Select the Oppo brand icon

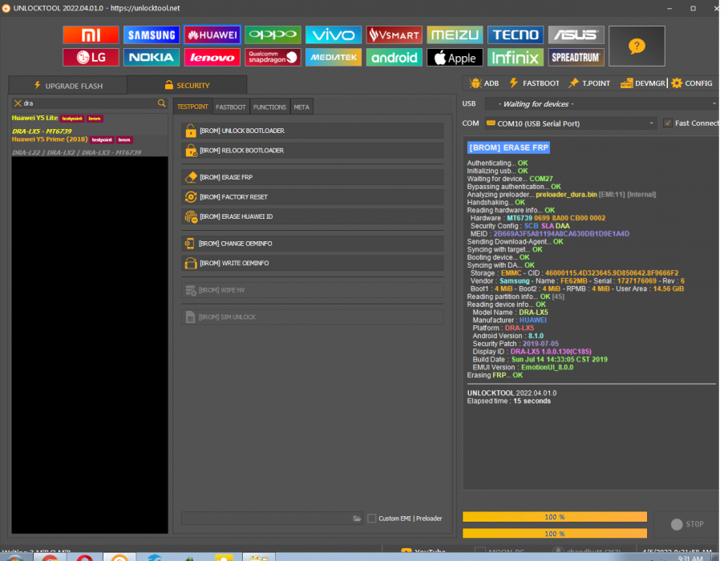(273, 34)
